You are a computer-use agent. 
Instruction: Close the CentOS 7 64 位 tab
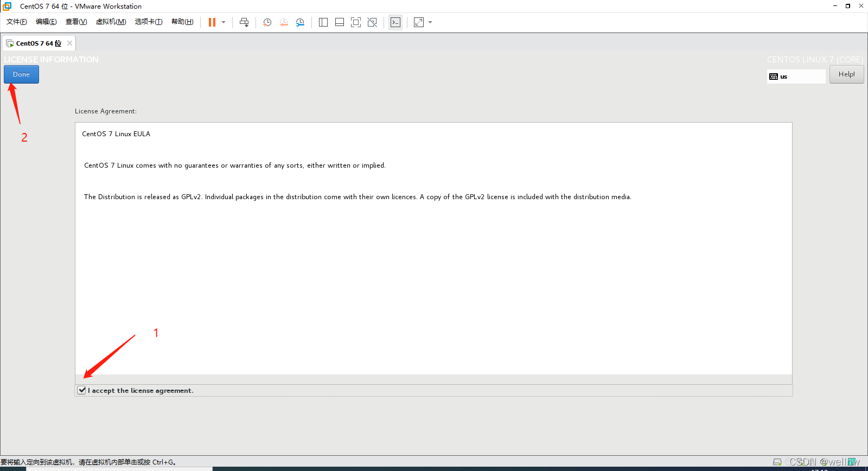coord(69,43)
